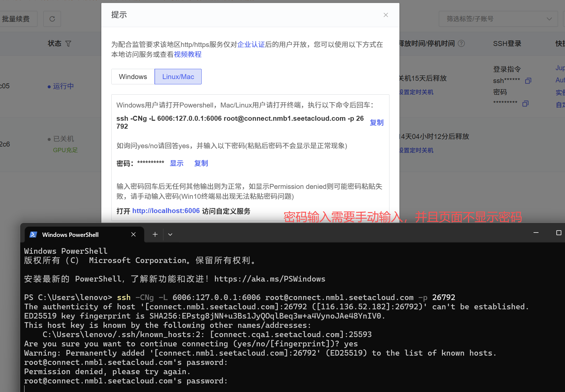Screen dimensions: 565x392
Task: Open the terminal profile dropdown chevron
Action: tap(170, 234)
